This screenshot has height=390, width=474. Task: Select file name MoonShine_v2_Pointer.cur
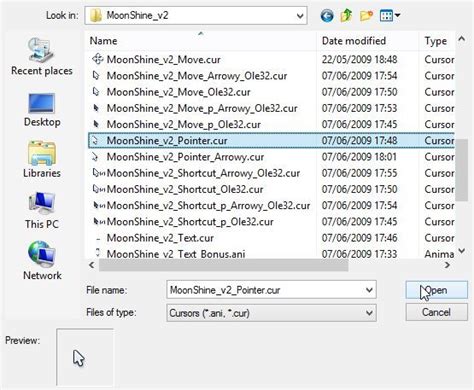pos(167,141)
